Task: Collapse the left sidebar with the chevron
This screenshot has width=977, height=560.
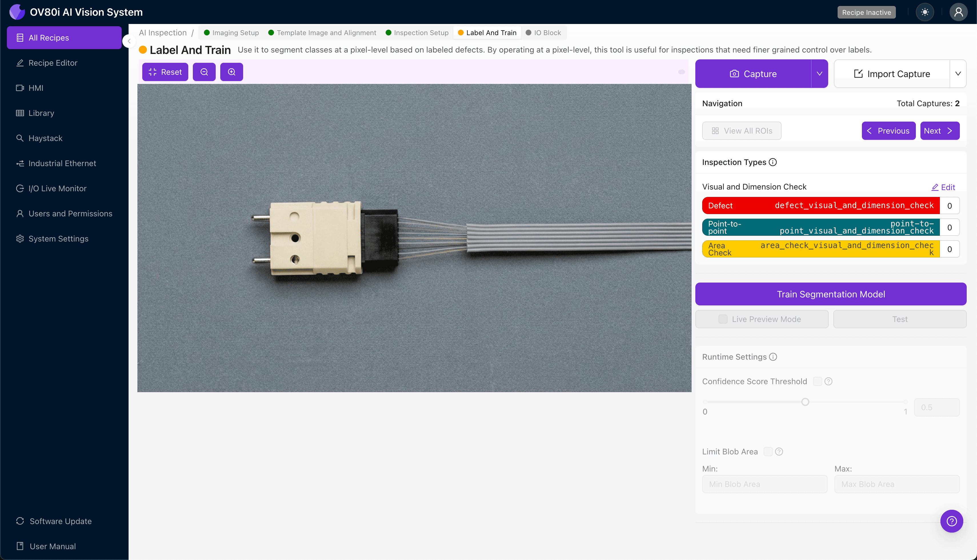Action: 129,41
